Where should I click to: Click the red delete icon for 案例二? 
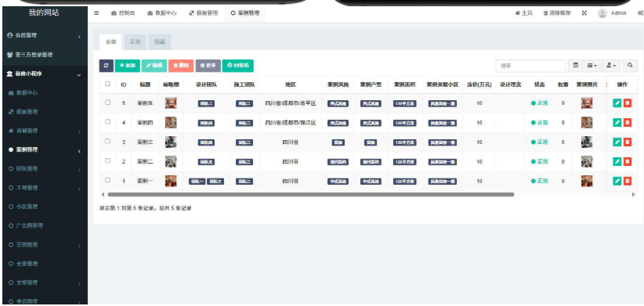click(628, 161)
